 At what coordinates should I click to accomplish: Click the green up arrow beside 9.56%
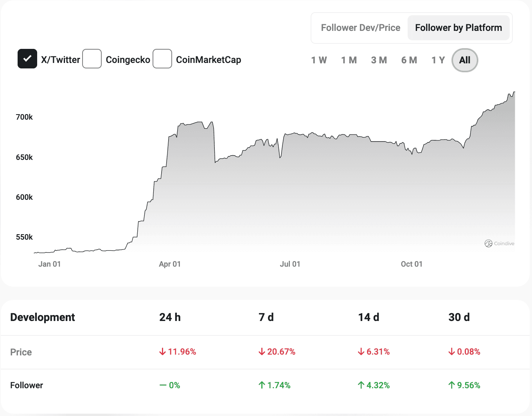pyautogui.click(x=451, y=385)
